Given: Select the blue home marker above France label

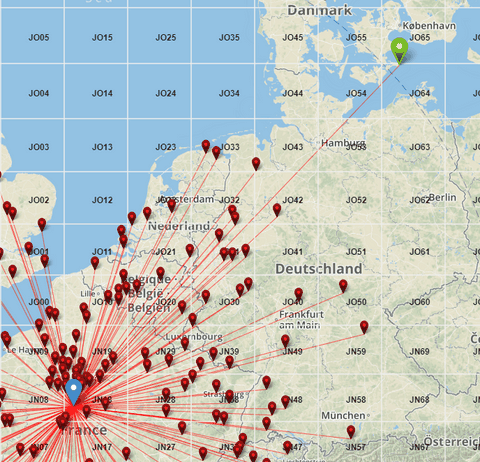Looking at the screenshot, I should pos(74,392).
